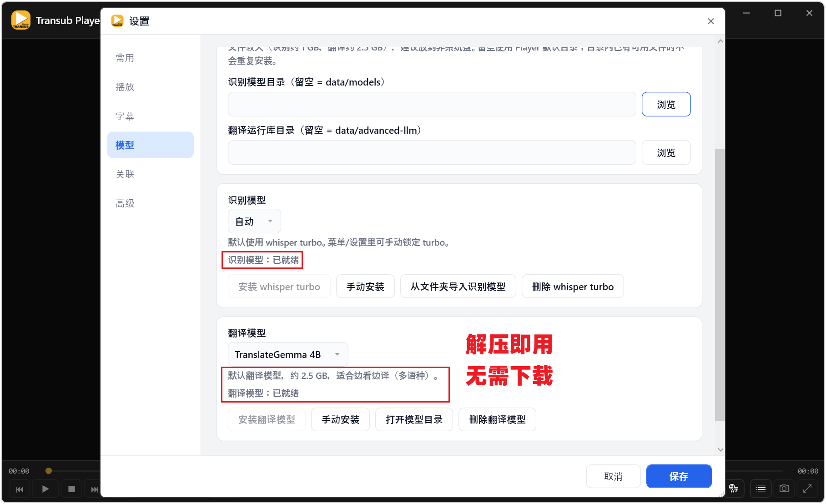Click 删除翻译模型

[x=497, y=419]
